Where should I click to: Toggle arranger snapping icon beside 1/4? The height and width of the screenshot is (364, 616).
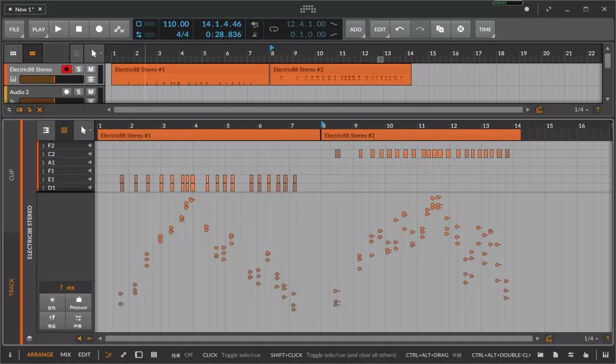[598, 110]
